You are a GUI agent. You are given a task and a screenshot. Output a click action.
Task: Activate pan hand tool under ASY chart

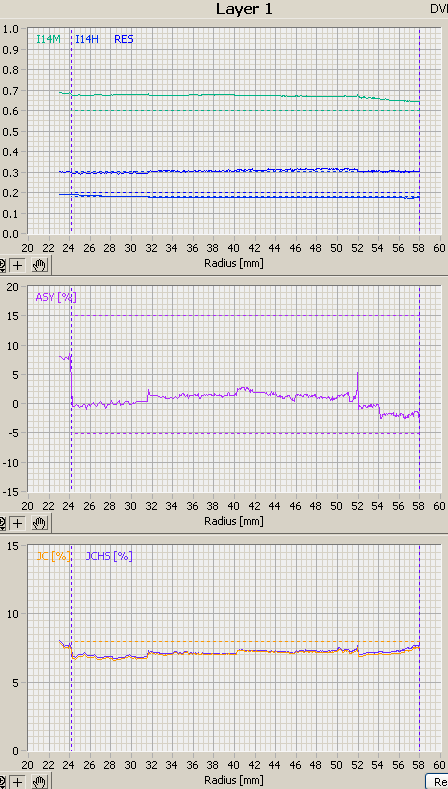[x=40, y=523]
